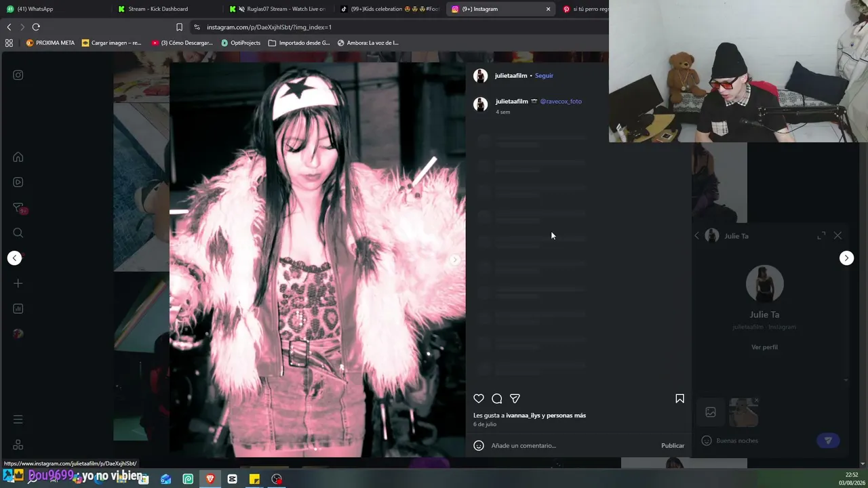The image size is (868, 488).
Task: Click the Buenas noches message field
Action: coord(764,441)
